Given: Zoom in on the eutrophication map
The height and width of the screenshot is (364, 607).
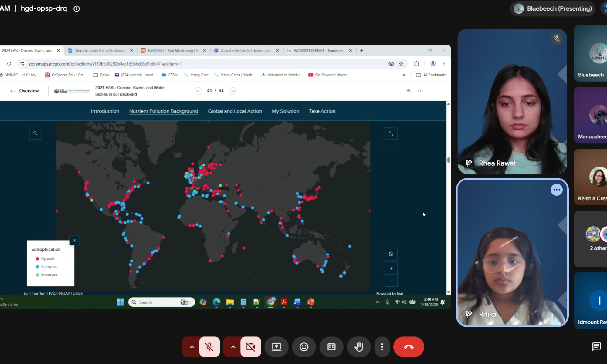Looking at the screenshot, I should point(391,268).
